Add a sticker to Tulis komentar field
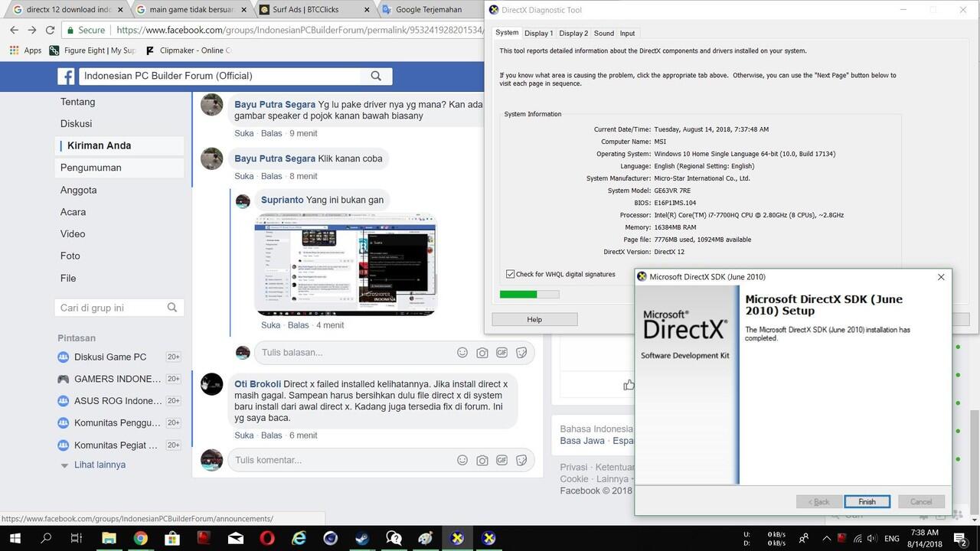Viewport: 980px width, 551px height. pos(522,460)
